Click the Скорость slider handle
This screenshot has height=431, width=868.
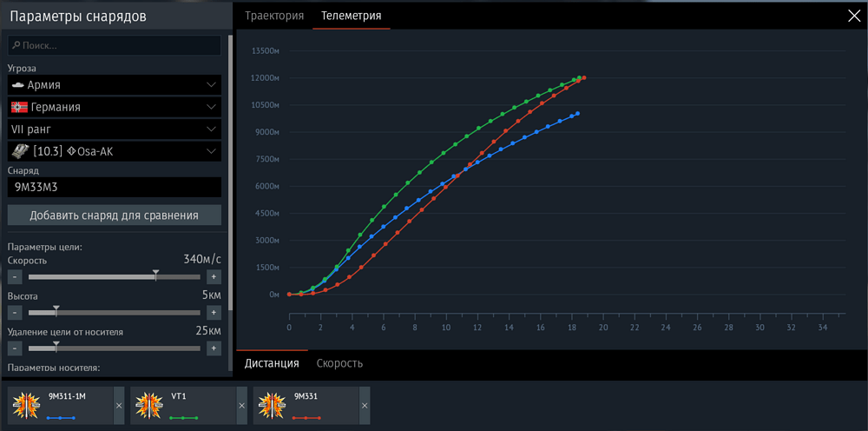tap(155, 275)
